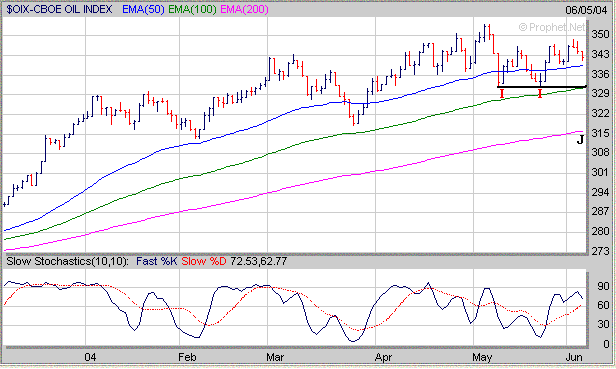The image size is (616, 369).
Task: Click the 350 price axis label
Action: 600,34
